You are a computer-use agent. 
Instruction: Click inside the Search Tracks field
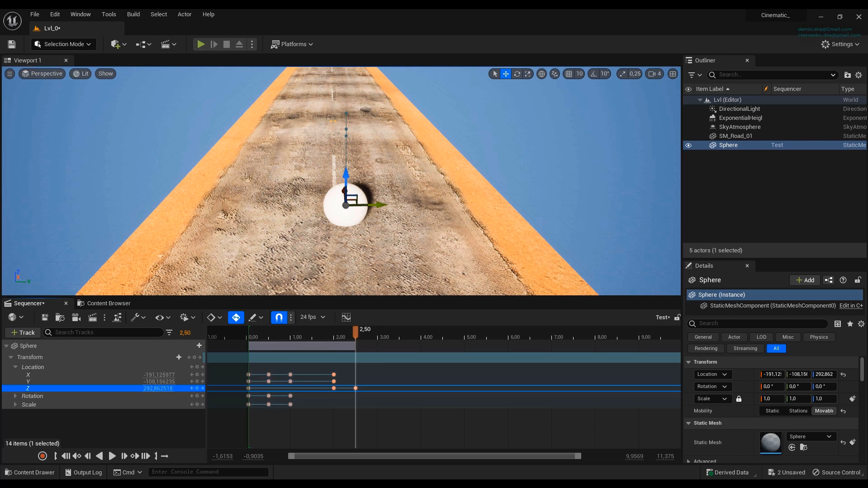104,332
